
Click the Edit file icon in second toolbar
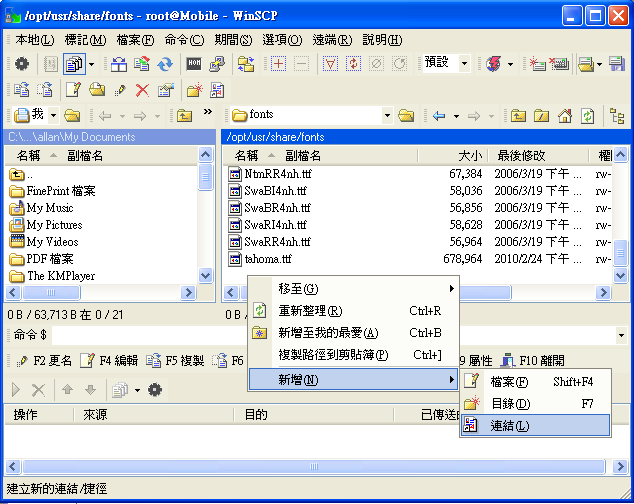[x=73, y=90]
